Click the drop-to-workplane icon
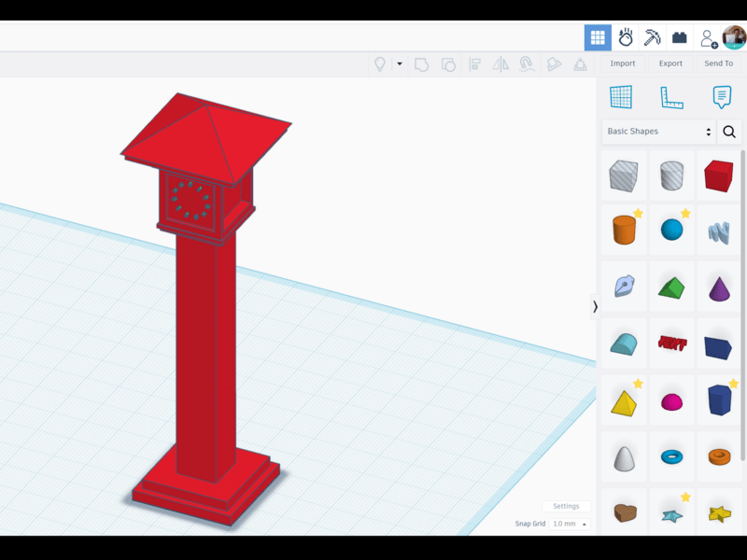 pyautogui.click(x=580, y=64)
